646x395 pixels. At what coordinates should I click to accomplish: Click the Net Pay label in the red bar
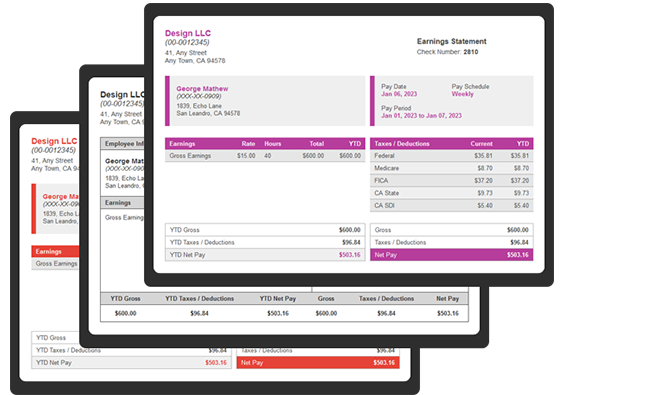pos(252,363)
